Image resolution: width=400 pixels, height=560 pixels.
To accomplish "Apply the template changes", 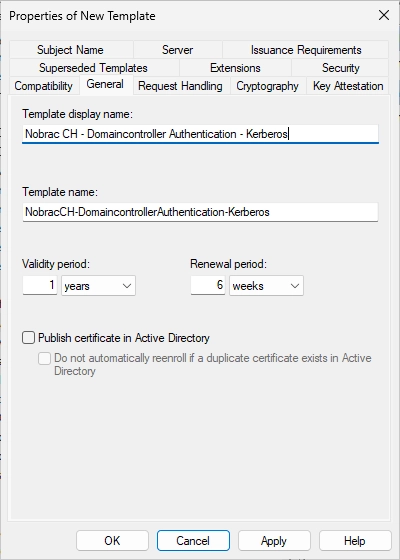I will click(274, 540).
